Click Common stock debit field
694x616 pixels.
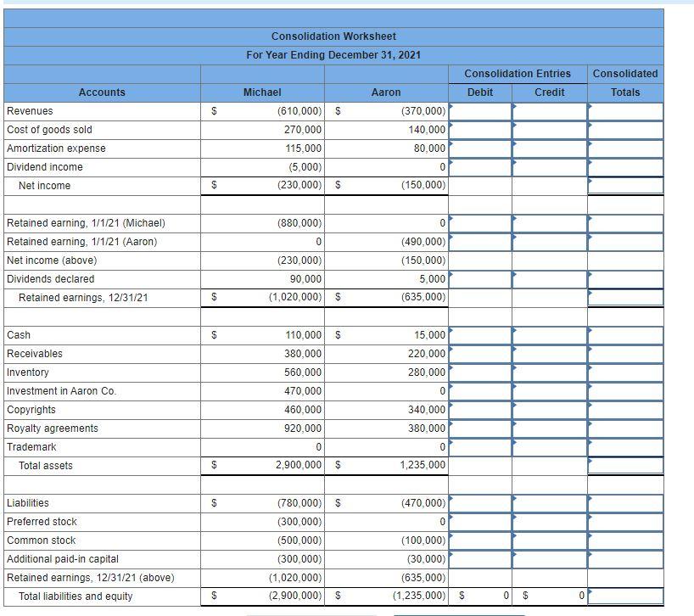click(x=480, y=540)
